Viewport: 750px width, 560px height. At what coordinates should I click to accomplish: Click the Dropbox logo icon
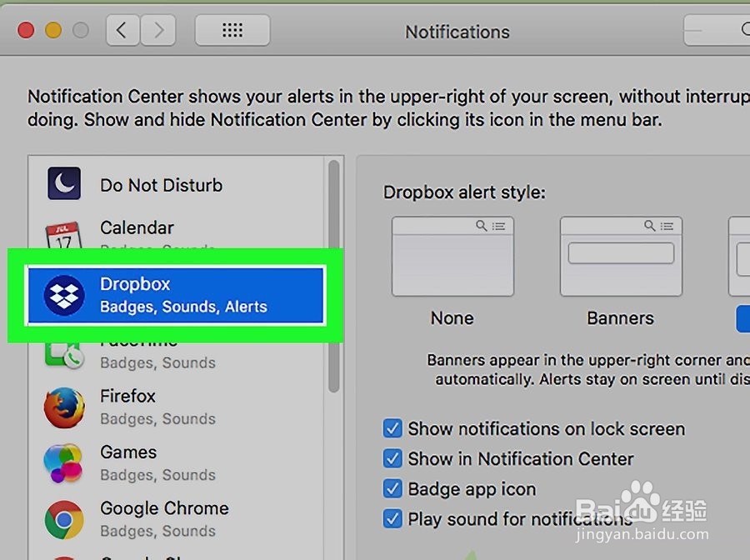click(64, 295)
